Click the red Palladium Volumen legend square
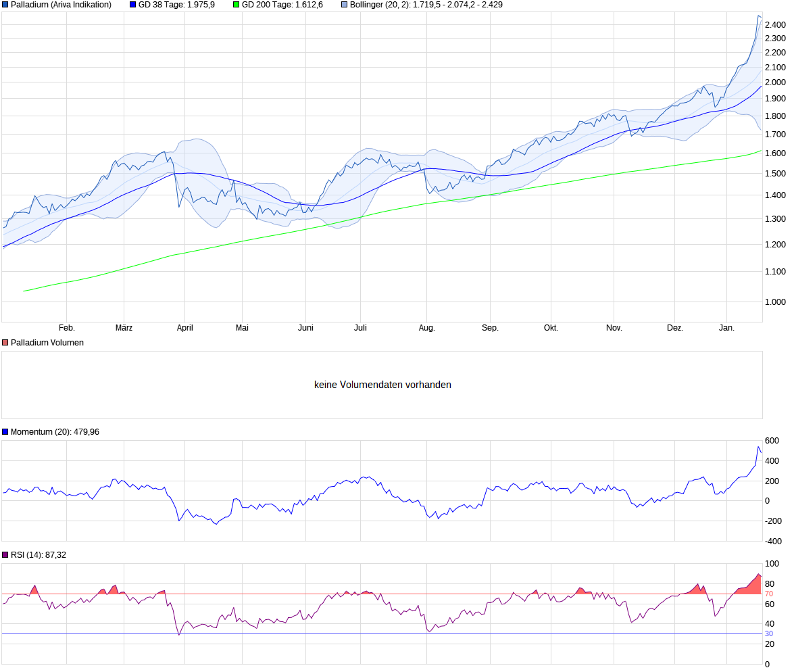 point(5,342)
